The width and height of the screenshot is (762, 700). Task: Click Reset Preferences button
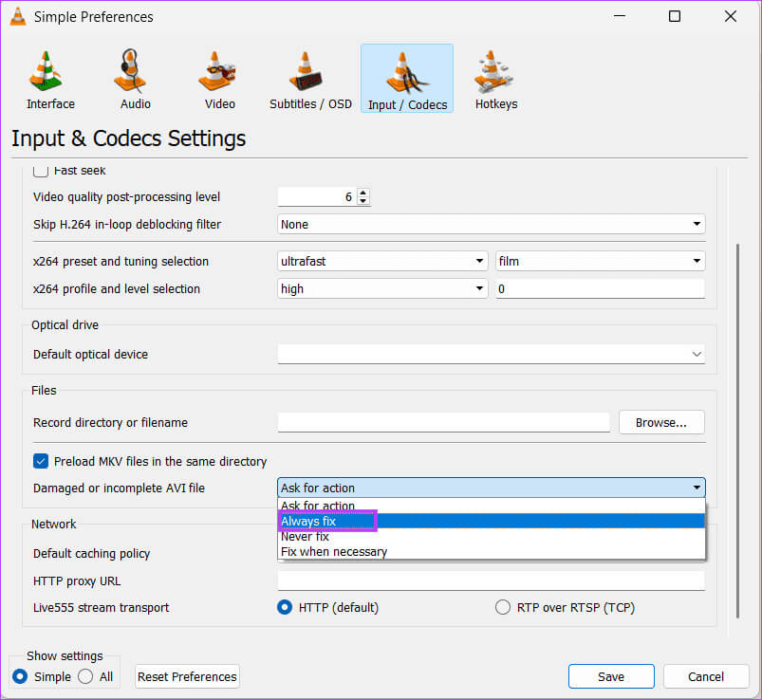pyautogui.click(x=187, y=676)
